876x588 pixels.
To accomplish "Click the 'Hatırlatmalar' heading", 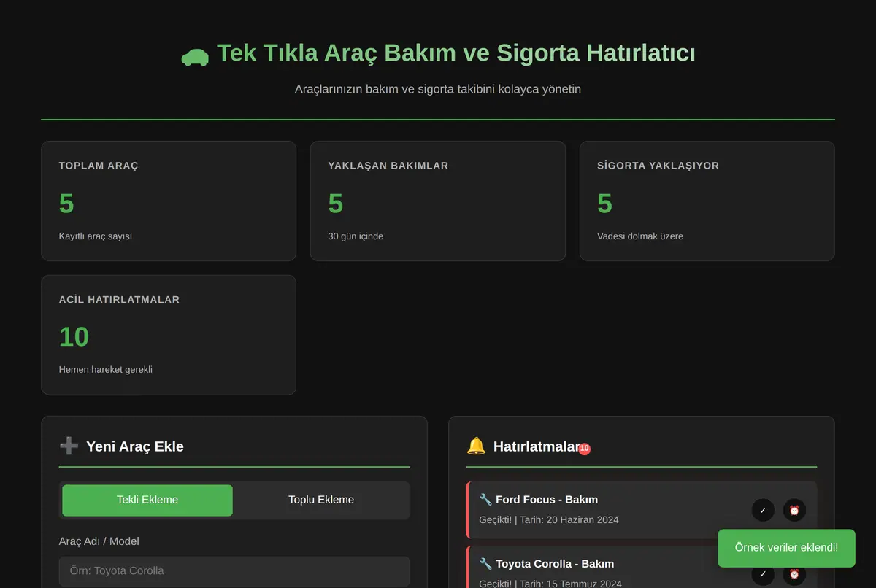I will [x=536, y=446].
